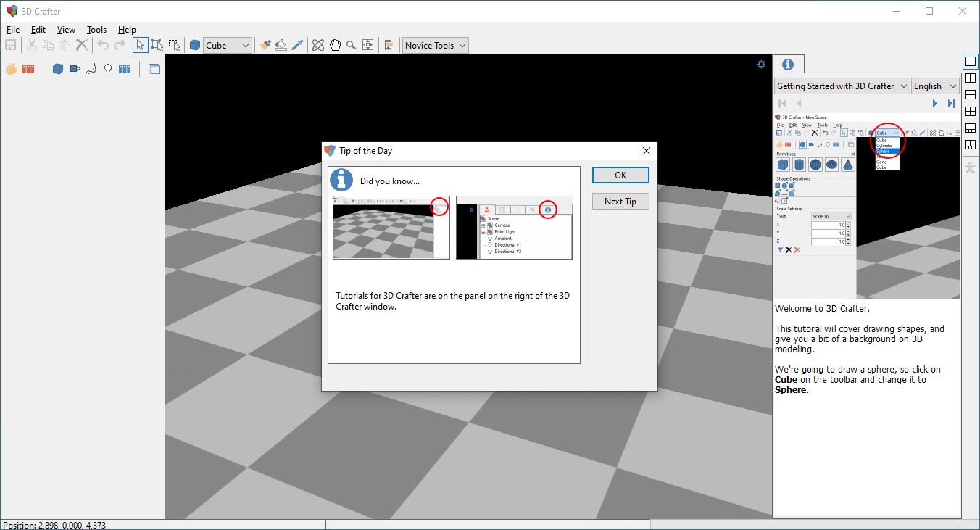980x530 pixels.
Task: Click the Position coordinates in status bar
Action: 54,525
